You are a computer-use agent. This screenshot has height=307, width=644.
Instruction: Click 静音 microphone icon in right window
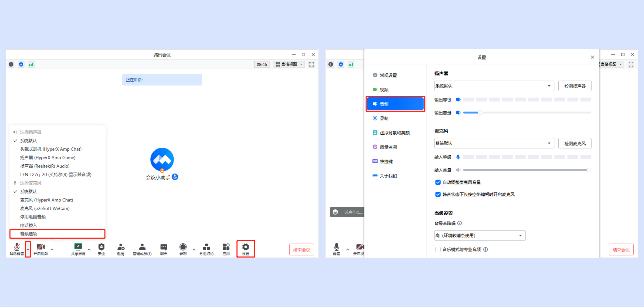coord(336,247)
